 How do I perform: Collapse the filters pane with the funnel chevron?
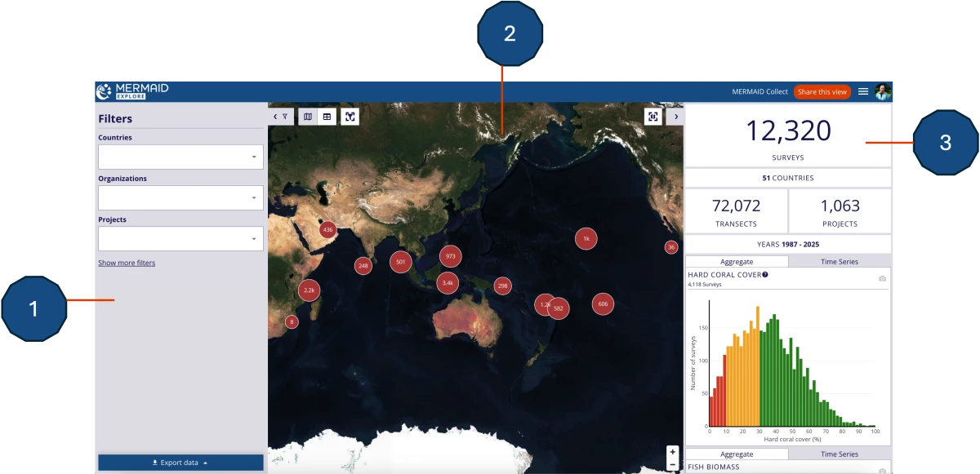tap(281, 117)
